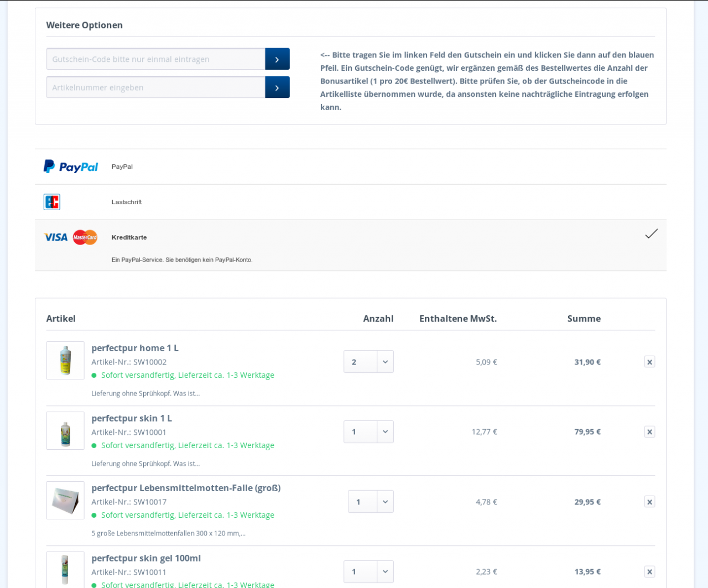Open perfectpur home 1 L product link
Screen dimensions: 708x588
tap(135, 348)
